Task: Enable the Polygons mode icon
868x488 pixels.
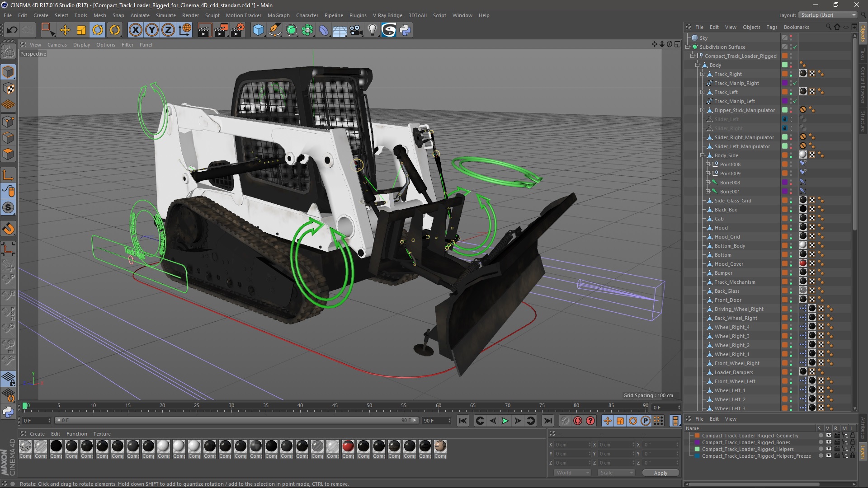Action: [8, 154]
